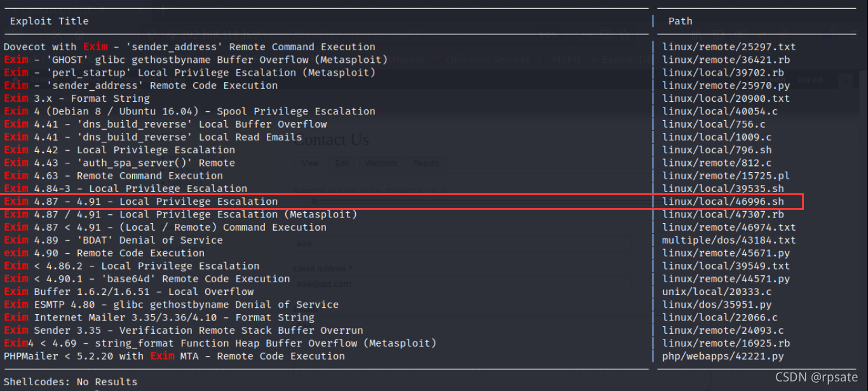Click the path linux/local/47307.rb
Image resolution: width=868 pixels, height=391 pixels.
(x=722, y=215)
